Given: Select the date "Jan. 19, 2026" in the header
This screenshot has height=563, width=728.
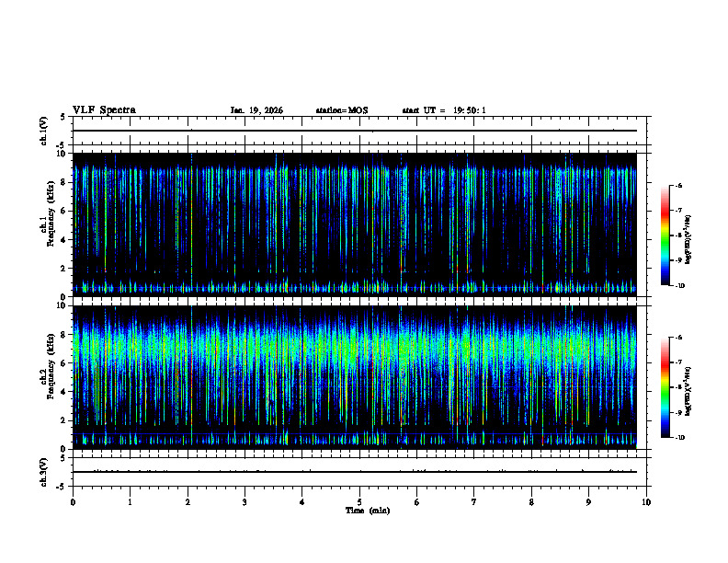Looking at the screenshot, I should [x=256, y=110].
